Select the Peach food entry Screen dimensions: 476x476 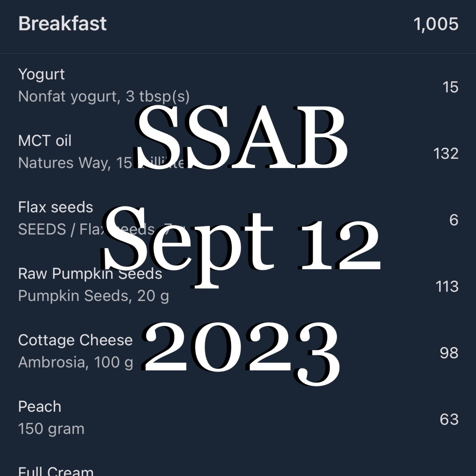click(x=39, y=407)
